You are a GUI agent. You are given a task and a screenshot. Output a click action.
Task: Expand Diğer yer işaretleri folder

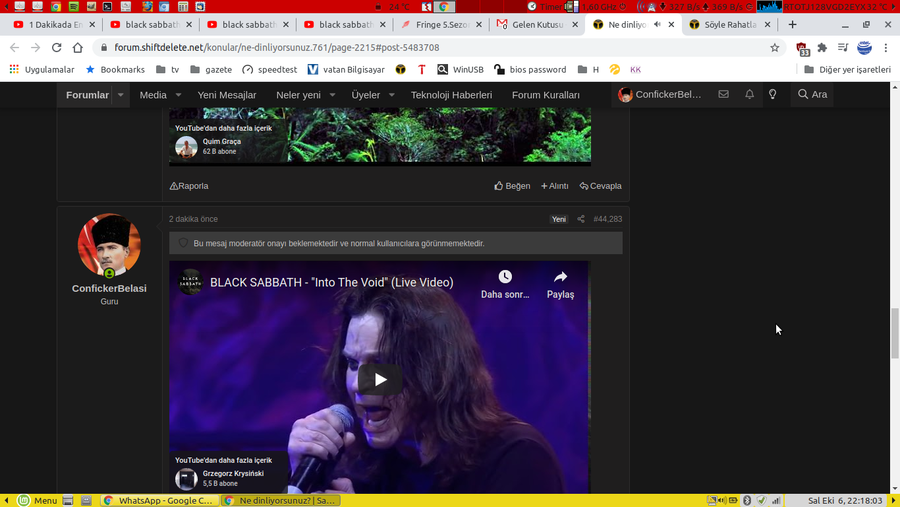pyautogui.click(x=848, y=69)
